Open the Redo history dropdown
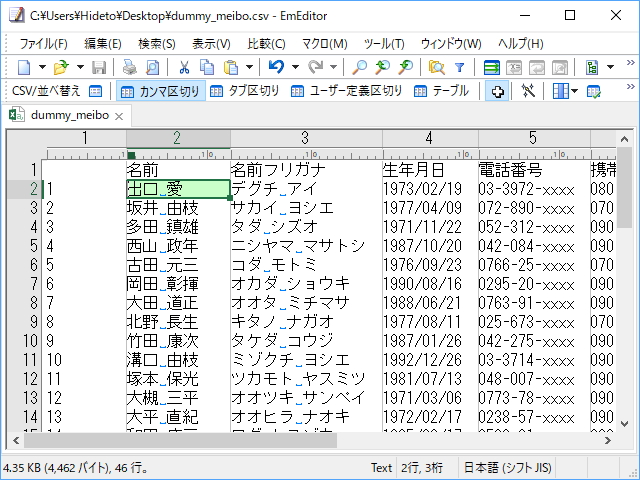 (333, 67)
